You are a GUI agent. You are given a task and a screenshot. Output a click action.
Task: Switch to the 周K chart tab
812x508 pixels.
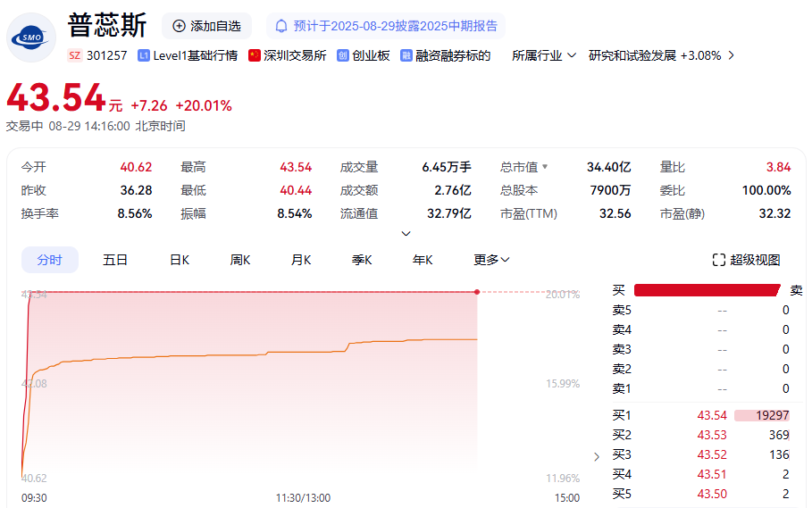click(x=239, y=260)
